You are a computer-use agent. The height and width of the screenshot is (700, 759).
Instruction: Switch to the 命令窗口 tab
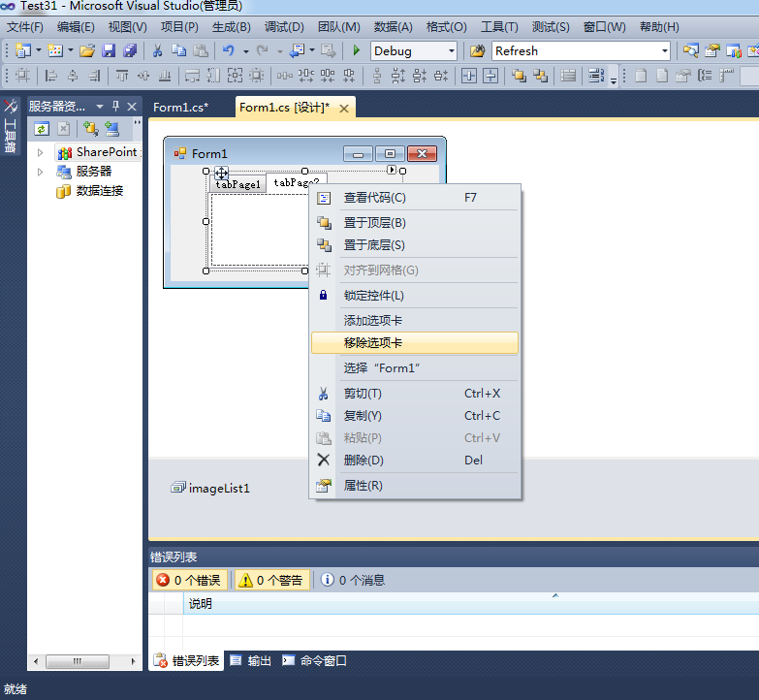[315, 661]
